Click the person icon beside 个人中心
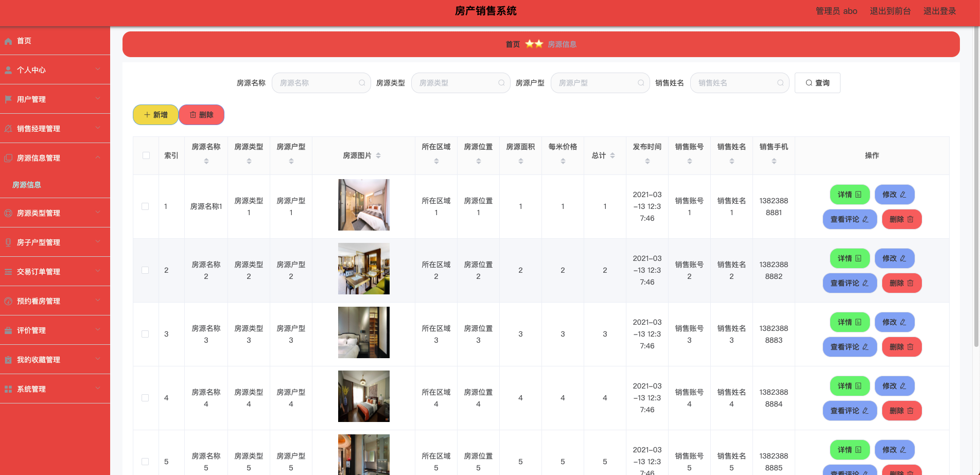The image size is (980, 475). point(8,71)
